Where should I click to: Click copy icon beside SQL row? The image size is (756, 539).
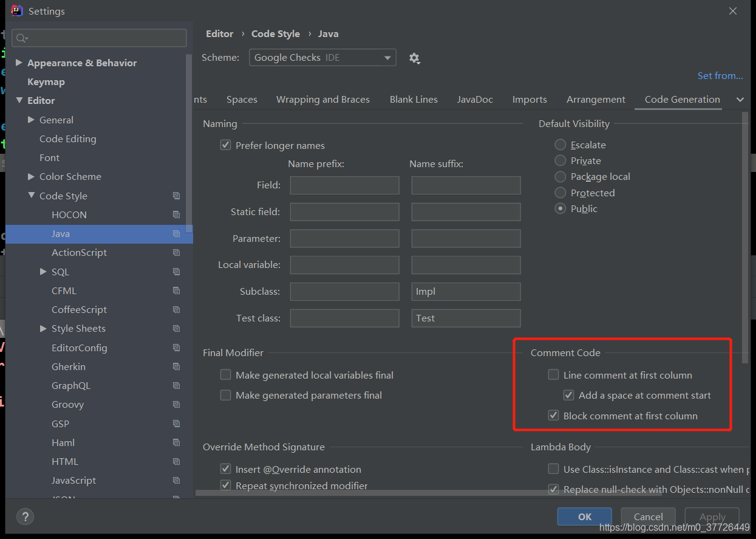[x=176, y=272]
